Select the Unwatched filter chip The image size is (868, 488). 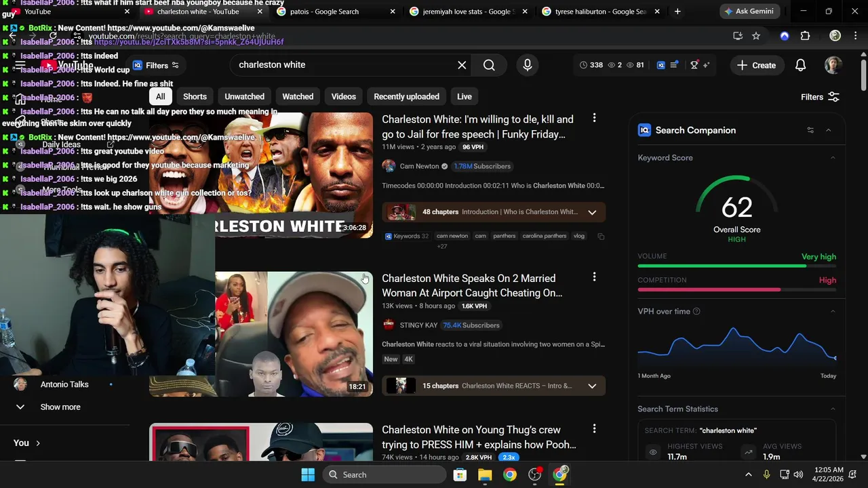click(244, 96)
